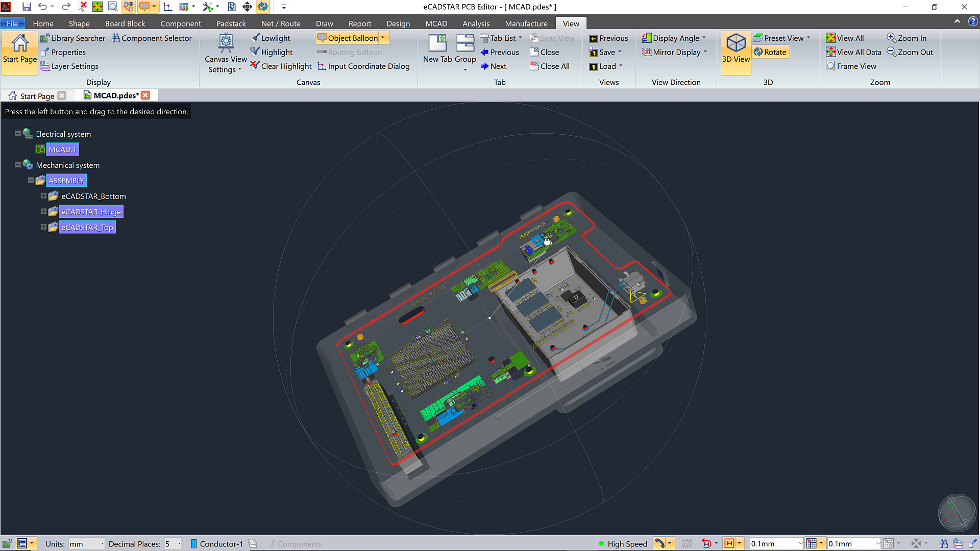The height and width of the screenshot is (551, 980).
Task: Toggle High Speed mode indicator
Action: click(x=623, y=544)
